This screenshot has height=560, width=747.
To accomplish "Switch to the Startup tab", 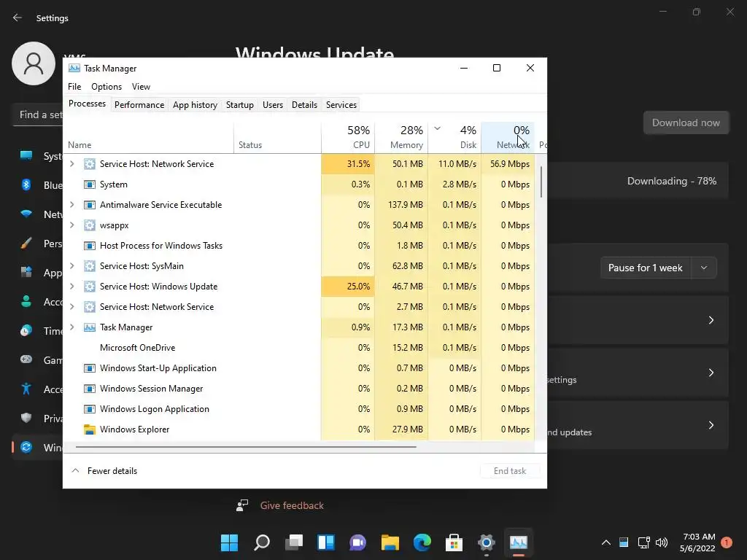I will click(239, 105).
